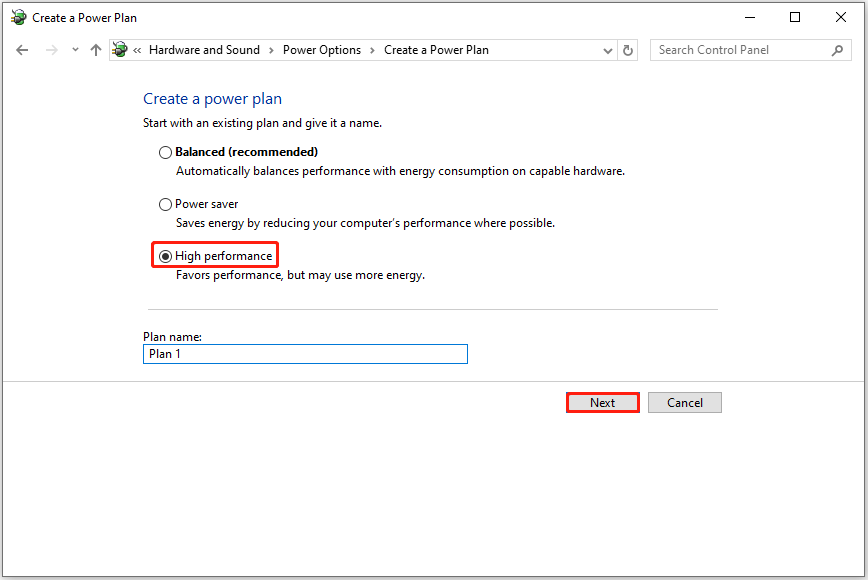This screenshot has height=580, width=868.
Task: Click Create a Power Plan breadcrumb
Action: pyautogui.click(x=436, y=50)
